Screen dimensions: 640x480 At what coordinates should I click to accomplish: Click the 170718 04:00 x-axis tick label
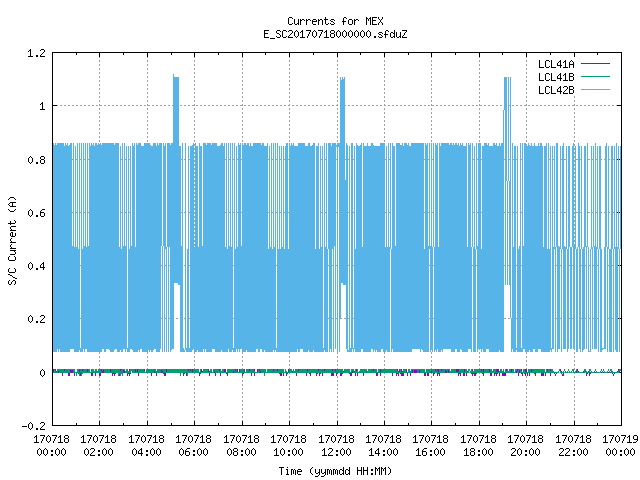coord(146,446)
